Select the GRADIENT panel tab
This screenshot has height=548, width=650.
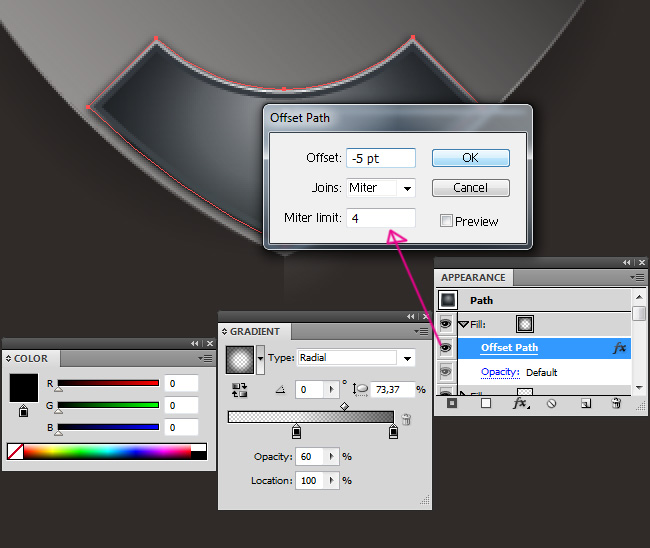coord(255,332)
